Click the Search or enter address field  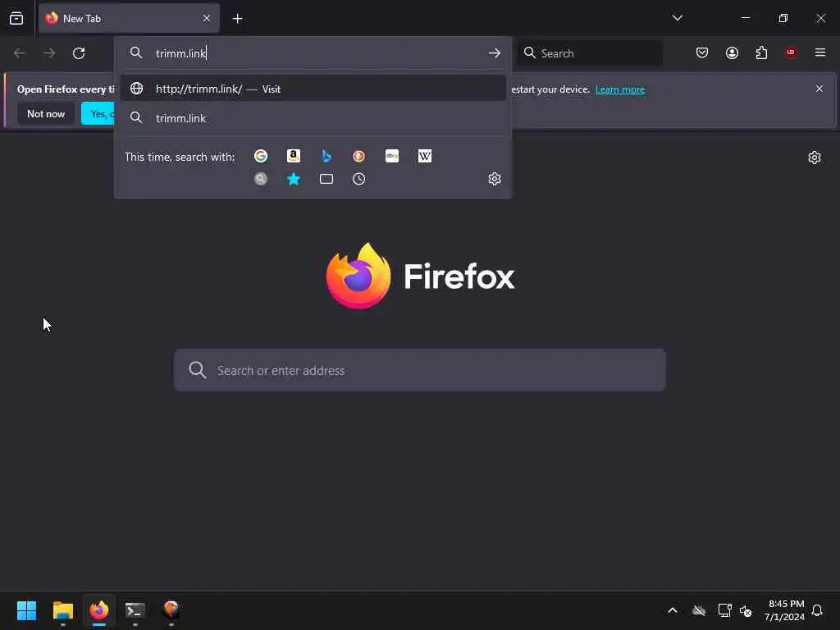pyautogui.click(x=420, y=370)
